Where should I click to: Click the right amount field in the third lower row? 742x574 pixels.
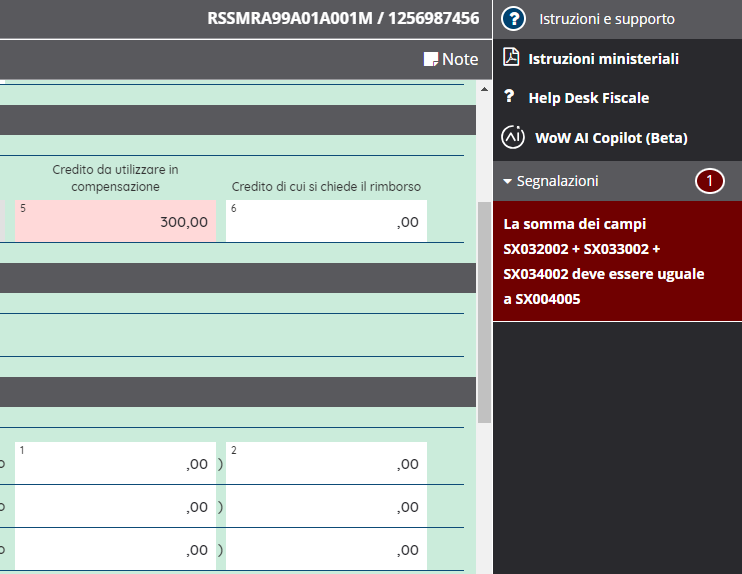pos(326,549)
